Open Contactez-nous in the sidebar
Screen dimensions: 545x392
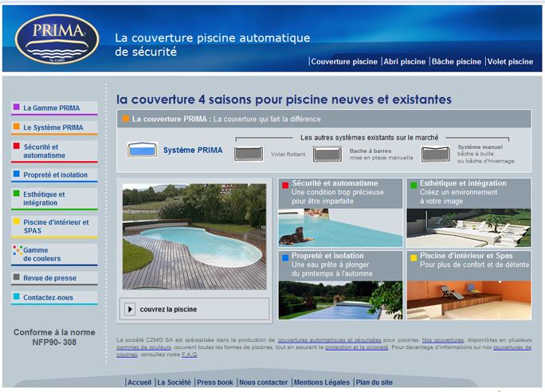click(x=48, y=297)
